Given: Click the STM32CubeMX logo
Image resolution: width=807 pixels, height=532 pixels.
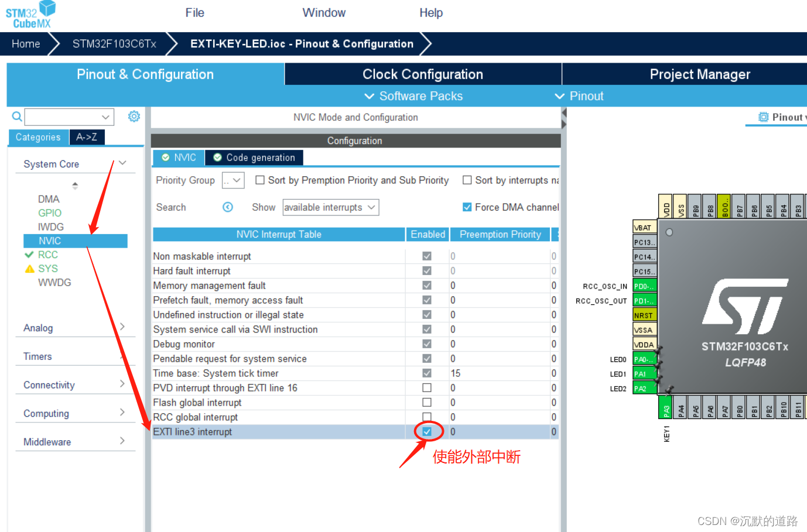Looking at the screenshot, I should point(30,15).
